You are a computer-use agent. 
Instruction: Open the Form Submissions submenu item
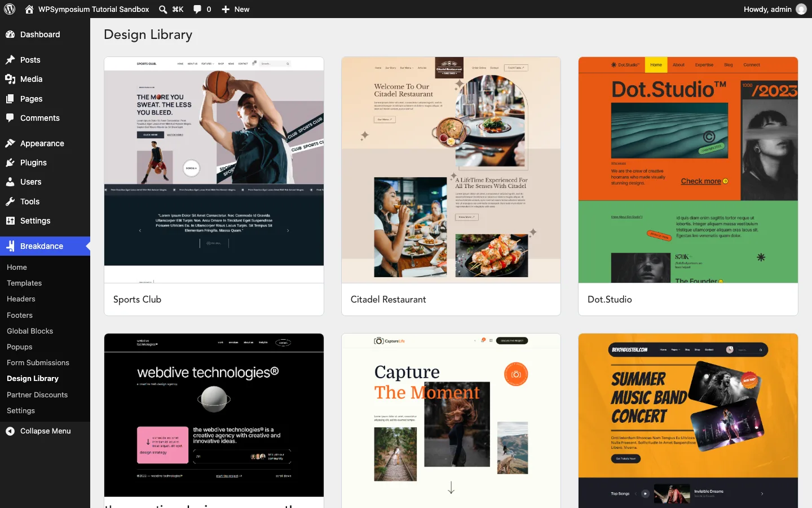(38, 363)
